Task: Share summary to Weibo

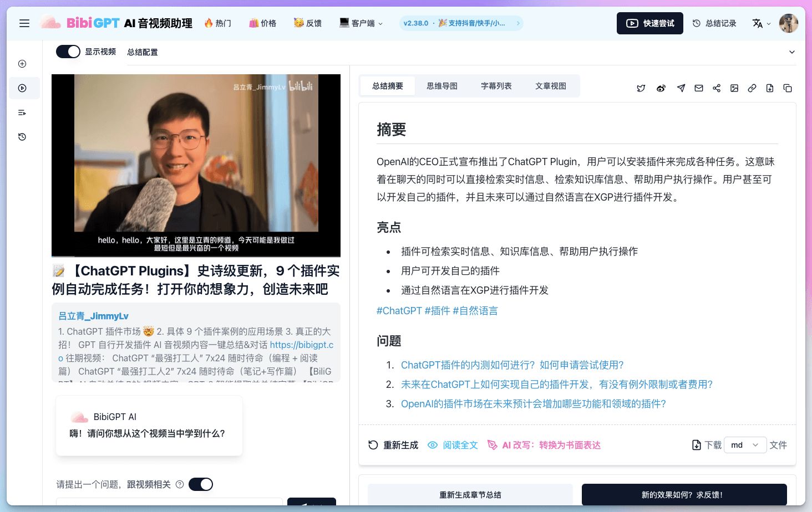Action: click(661, 88)
